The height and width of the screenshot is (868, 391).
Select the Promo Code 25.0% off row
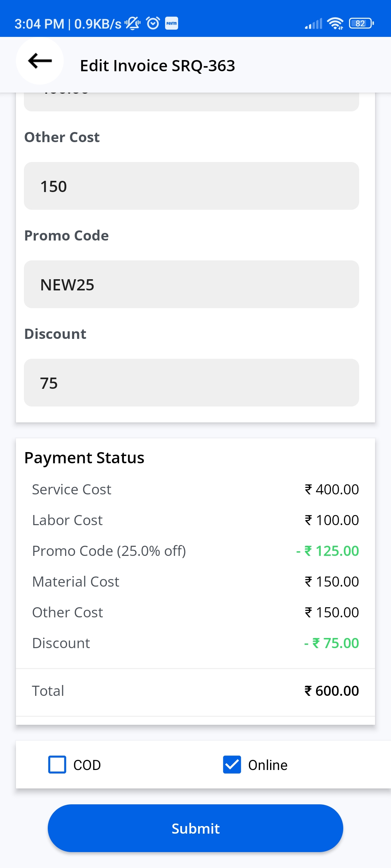pos(109,551)
